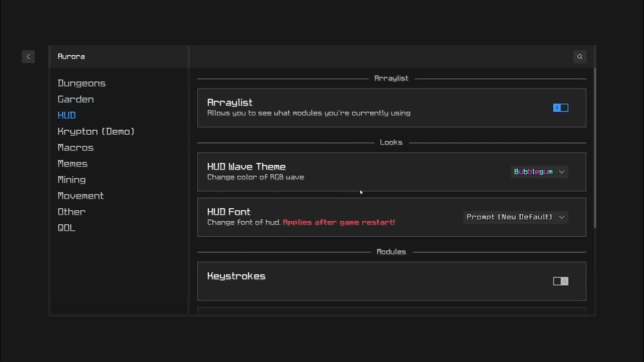
Task: Open the search magnifier icon
Action: point(580,57)
